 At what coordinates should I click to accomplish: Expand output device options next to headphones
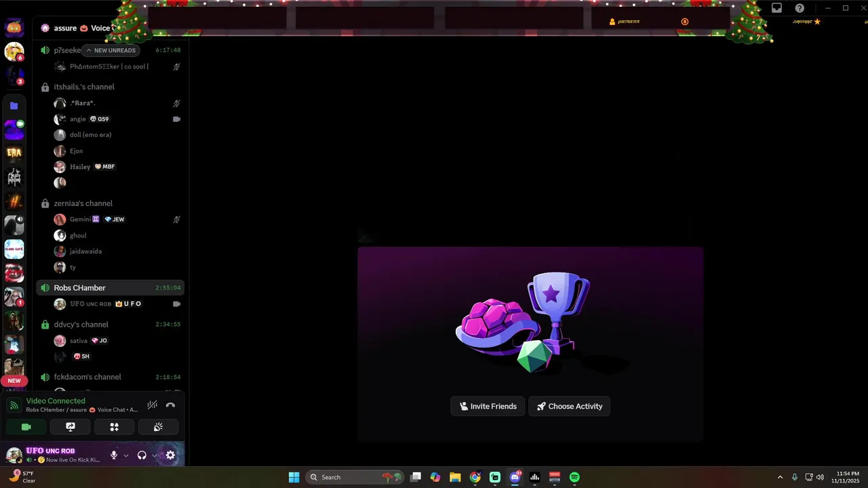point(154,455)
